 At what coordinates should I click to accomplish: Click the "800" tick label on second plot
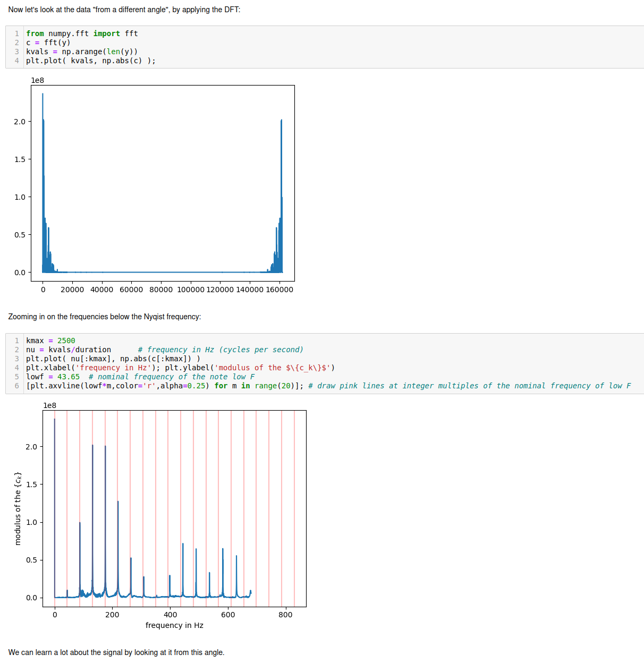pyautogui.click(x=285, y=615)
